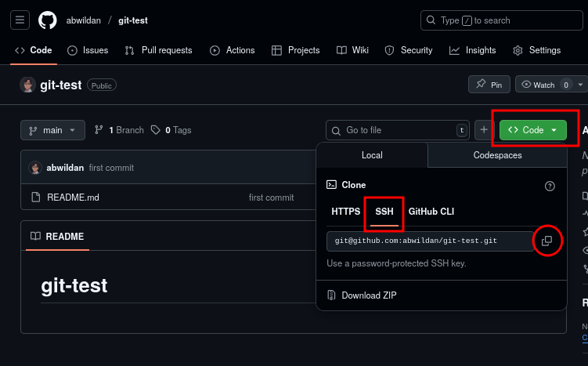Select the SSH clone option
Screen dimensions: 588x366
pos(384,212)
